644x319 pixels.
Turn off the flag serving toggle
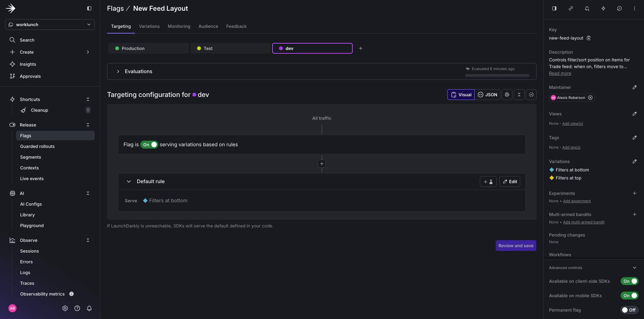click(x=149, y=145)
